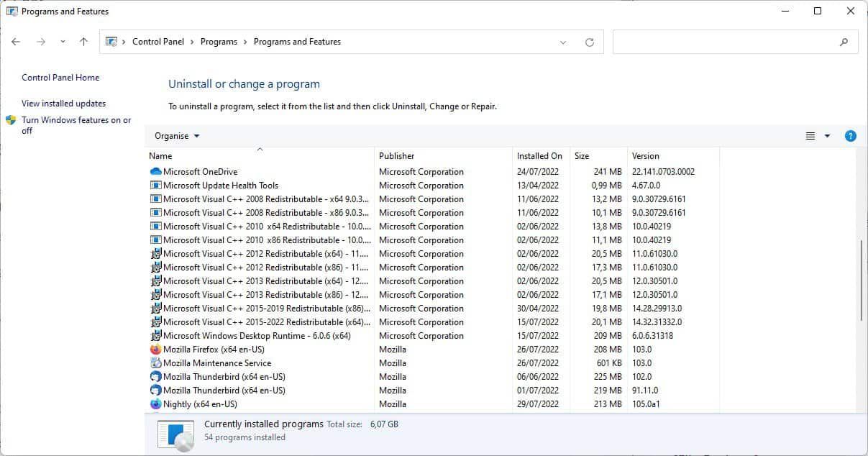Sort by the Publisher column header
Screen dimensions: 868x456
pos(443,155)
